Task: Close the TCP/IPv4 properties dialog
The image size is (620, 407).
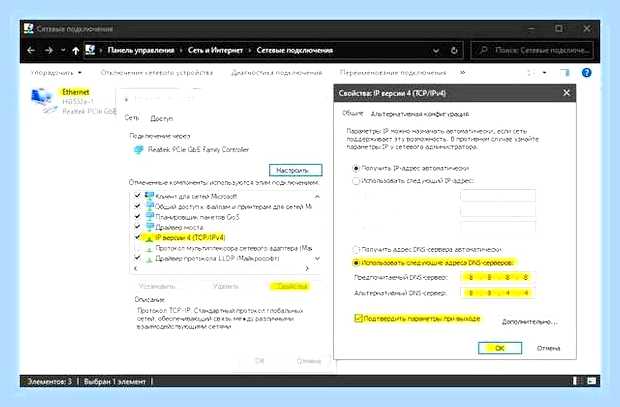Action: click(566, 93)
